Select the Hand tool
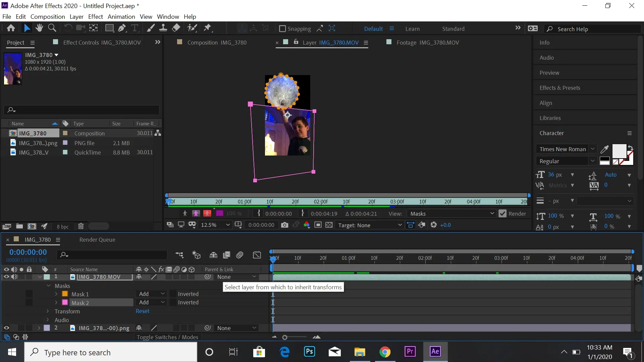 pos(39,28)
